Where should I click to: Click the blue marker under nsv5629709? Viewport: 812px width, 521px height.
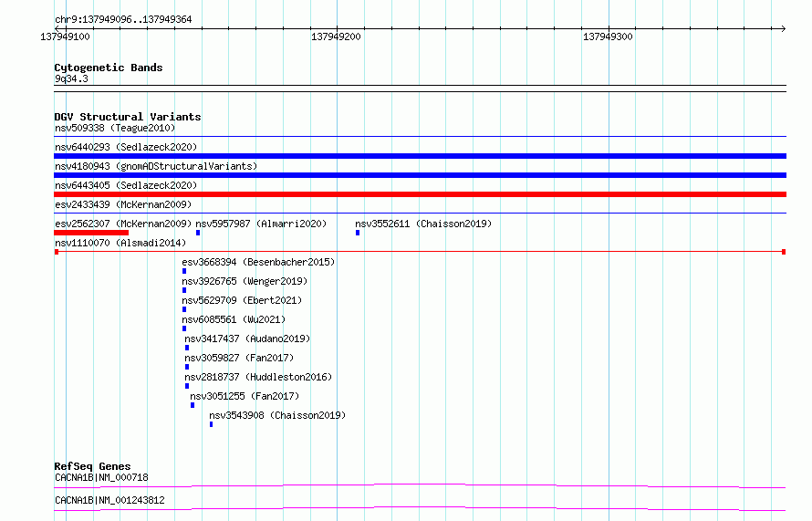click(184, 309)
